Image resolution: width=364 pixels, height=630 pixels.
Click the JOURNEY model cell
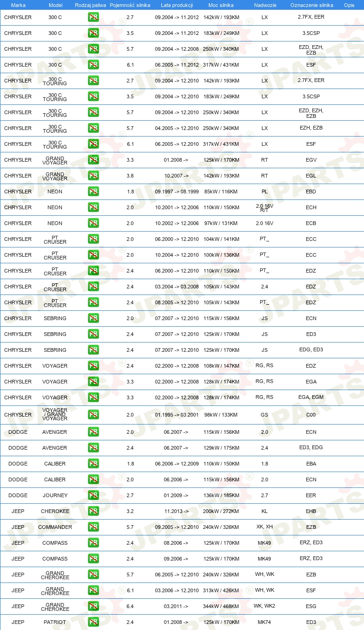click(55, 495)
